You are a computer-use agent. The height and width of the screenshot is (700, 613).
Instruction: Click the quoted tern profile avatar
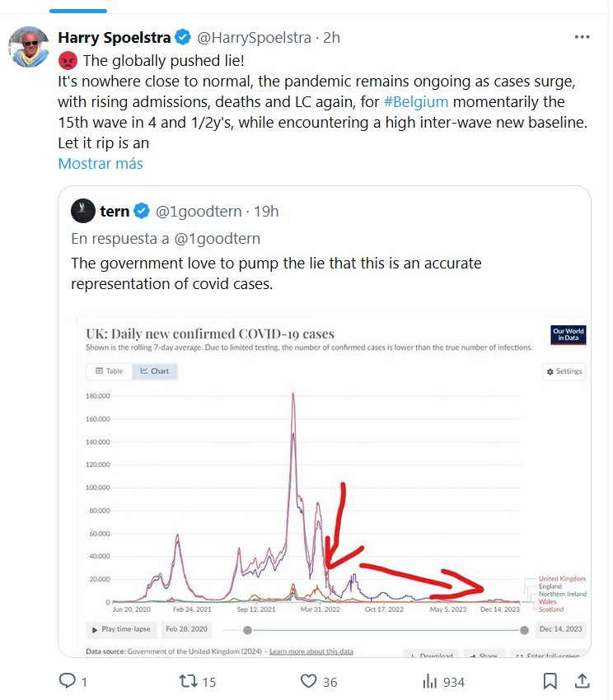pyautogui.click(x=82, y=211)
